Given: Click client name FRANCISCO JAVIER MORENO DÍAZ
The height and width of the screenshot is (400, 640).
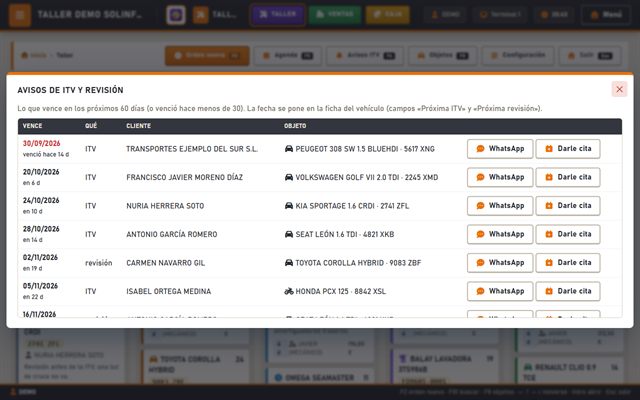Looking at the screenshot, I should 184,178.
